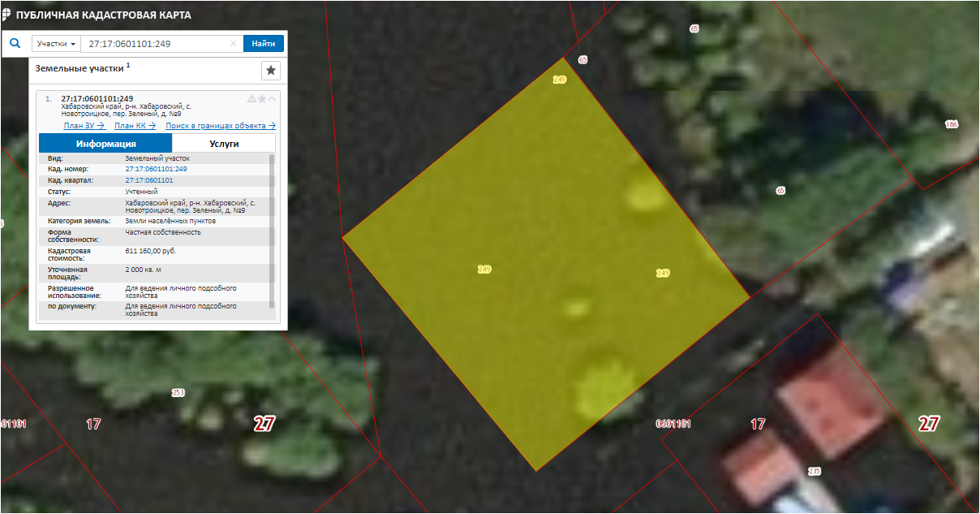Collapse the result card with chevron
980x514 pixels.
(x=273, y=99)
